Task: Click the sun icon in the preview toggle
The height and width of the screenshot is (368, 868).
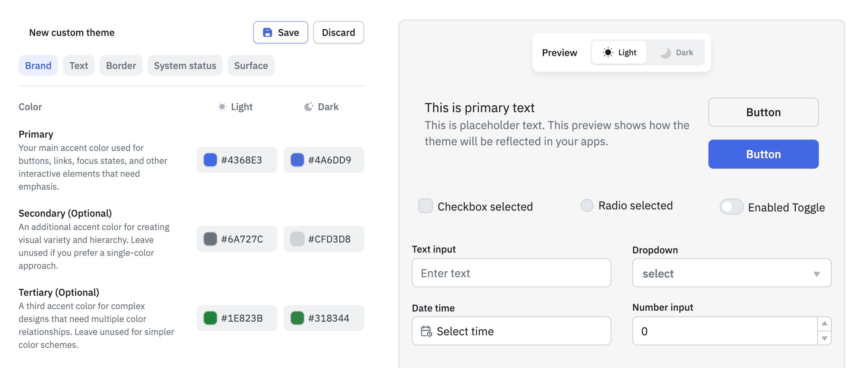Action: click(x=607, y=52)
